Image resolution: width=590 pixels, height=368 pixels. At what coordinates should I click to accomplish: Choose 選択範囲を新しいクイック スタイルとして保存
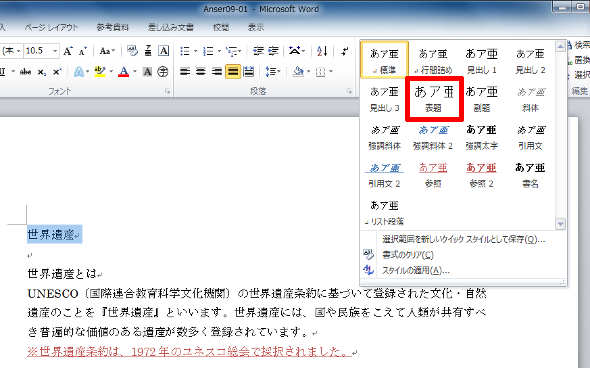click(x=464, y=239)
